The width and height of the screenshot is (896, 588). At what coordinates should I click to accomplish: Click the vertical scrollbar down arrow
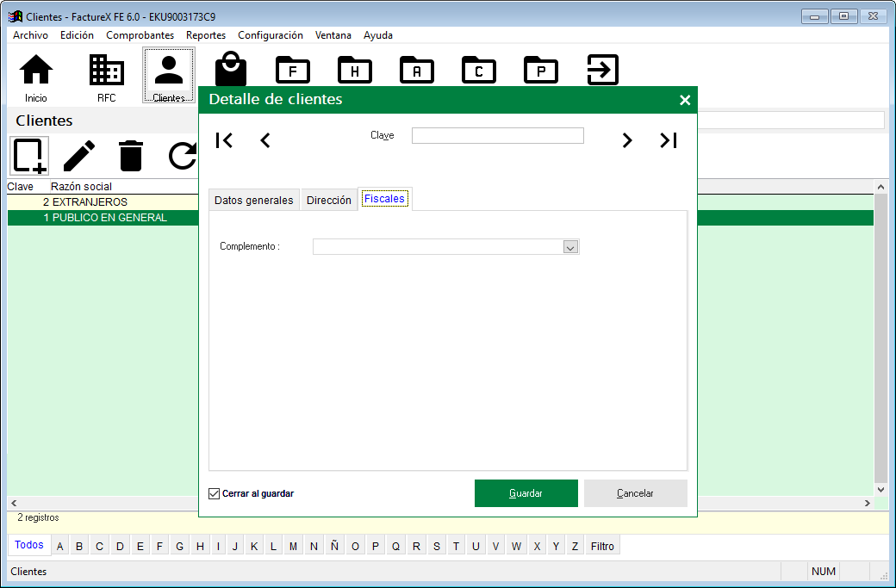[x=880, y=489]
